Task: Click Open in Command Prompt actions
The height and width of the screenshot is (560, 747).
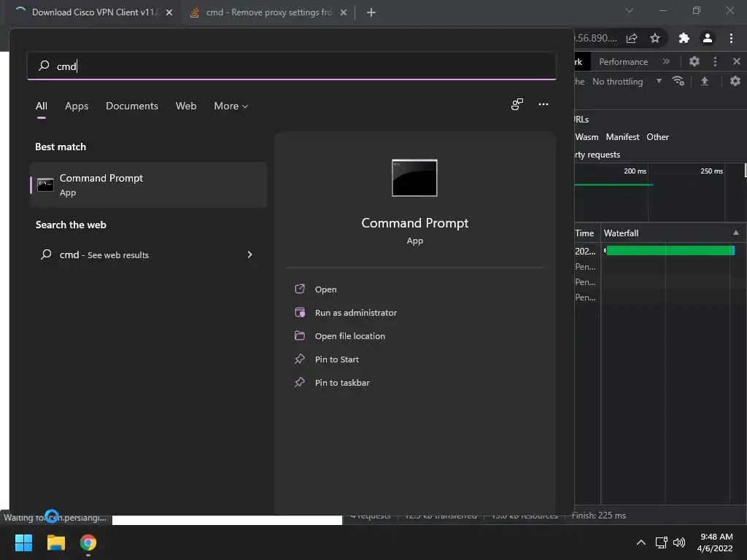Action: pos(325,289)
